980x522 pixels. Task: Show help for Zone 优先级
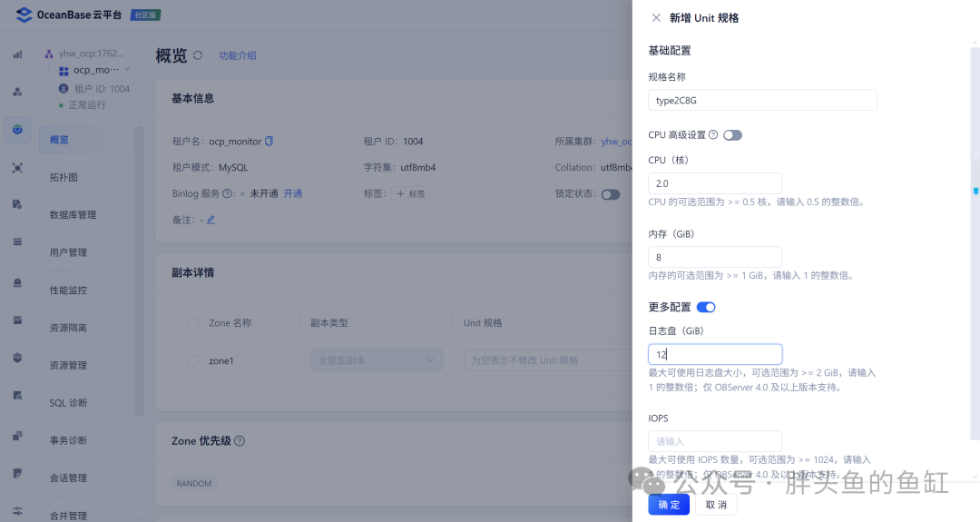(240, 440)
